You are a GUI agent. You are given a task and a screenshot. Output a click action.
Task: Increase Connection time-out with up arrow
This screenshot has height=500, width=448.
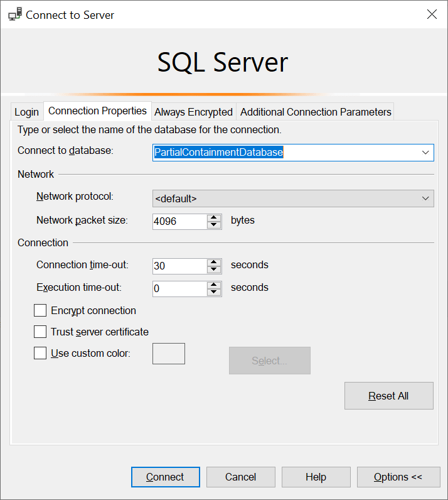pos(214,262)
